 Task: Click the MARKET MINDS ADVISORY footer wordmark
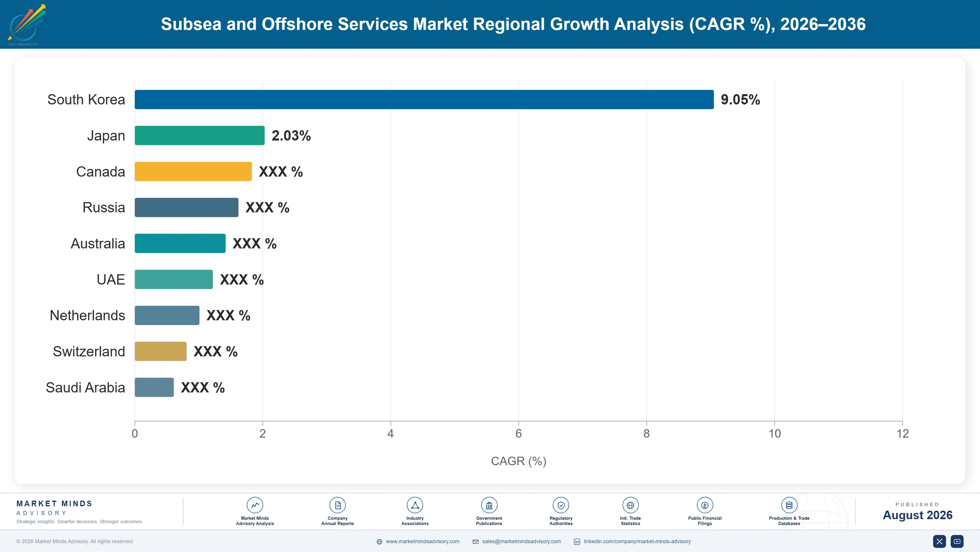coord(55,508)
